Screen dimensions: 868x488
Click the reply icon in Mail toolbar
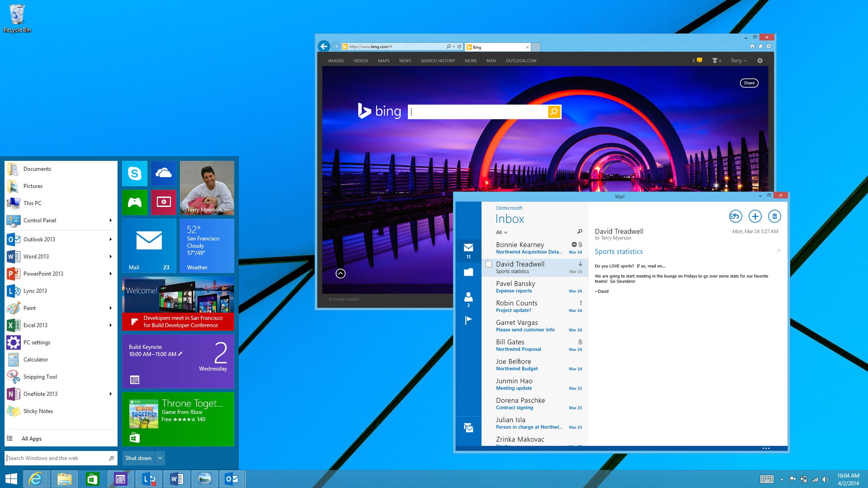tap(735, 216)
